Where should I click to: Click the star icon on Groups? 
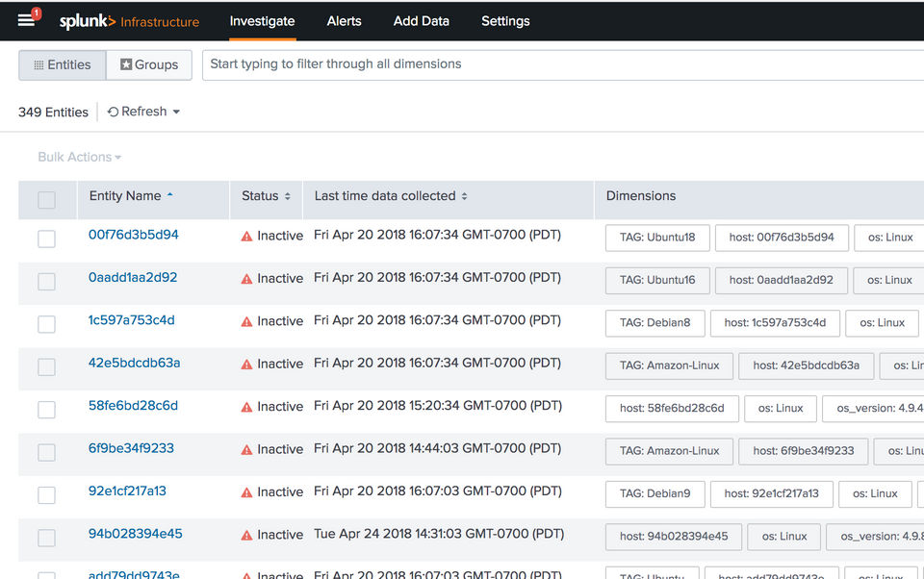pyautogui.click(x=126, y=64)
